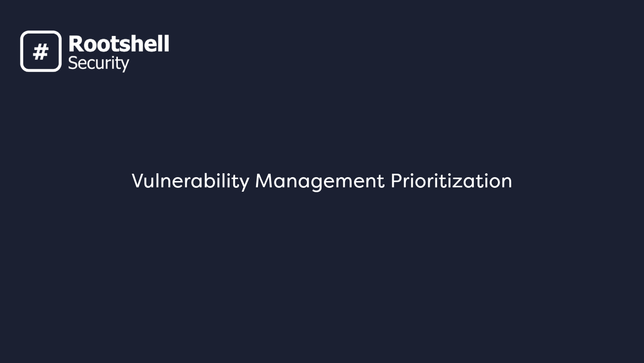Click the final y in "Vulnerability"
This screenshot has width=644, height=363.
pyautogui.click(x=245, y=183)
